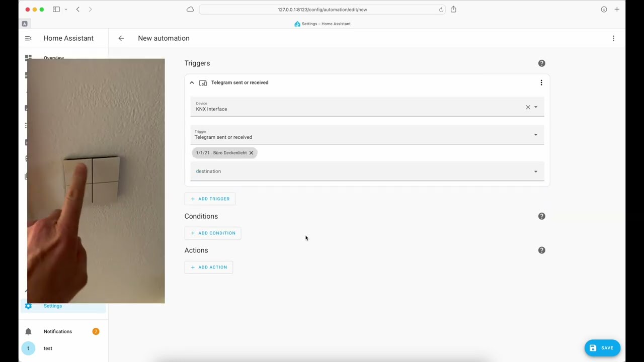Remove the Büro Deckenlicht address chip
644x362 pixels.
pos(251,152)
